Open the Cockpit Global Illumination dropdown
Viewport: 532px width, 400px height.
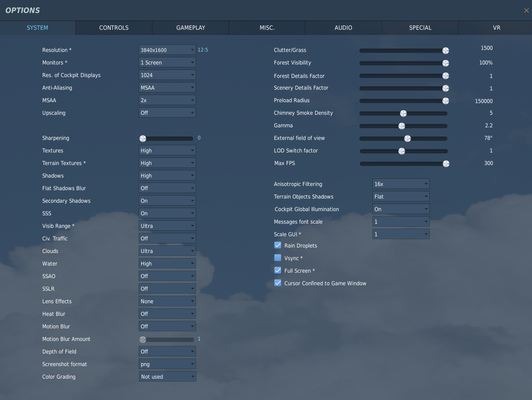[401, 209]
